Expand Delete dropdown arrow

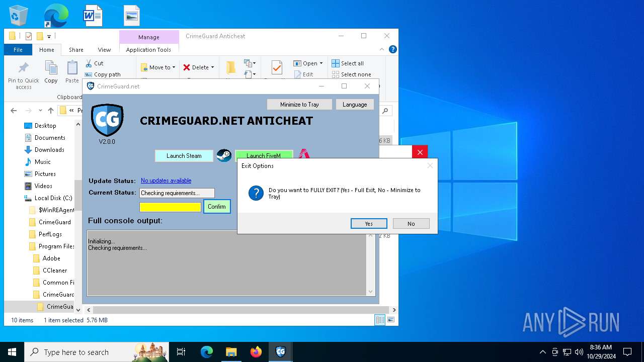click(212, 67)
